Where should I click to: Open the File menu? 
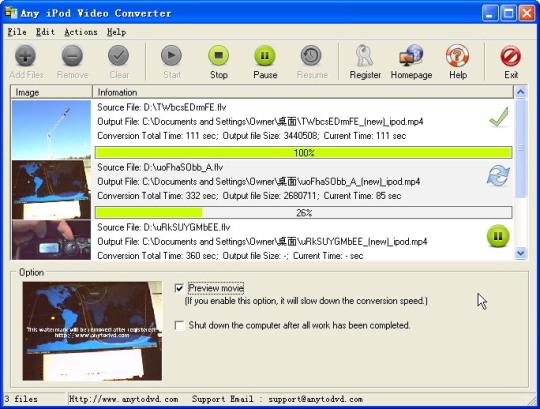click(x=17, y=32)
